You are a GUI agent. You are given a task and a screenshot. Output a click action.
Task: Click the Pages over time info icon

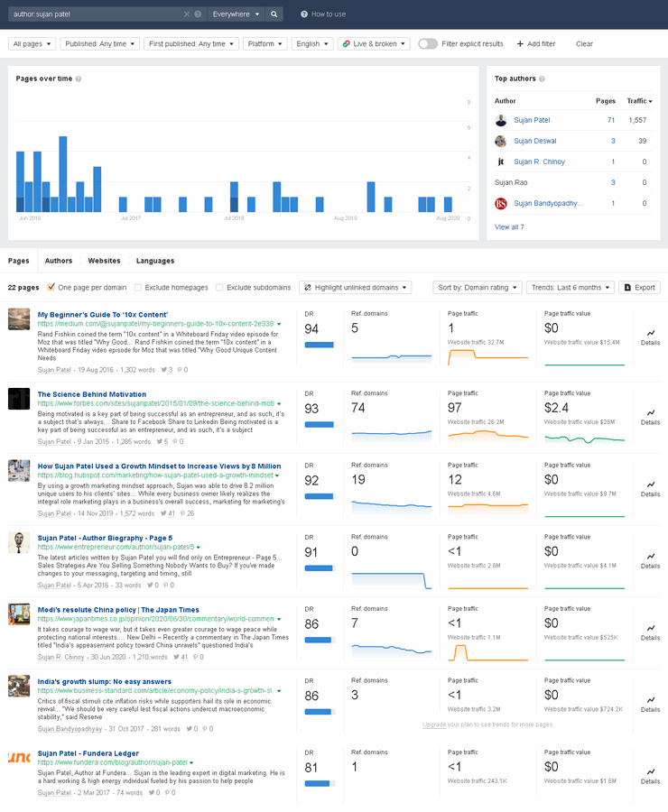click(x=79, y=78)
